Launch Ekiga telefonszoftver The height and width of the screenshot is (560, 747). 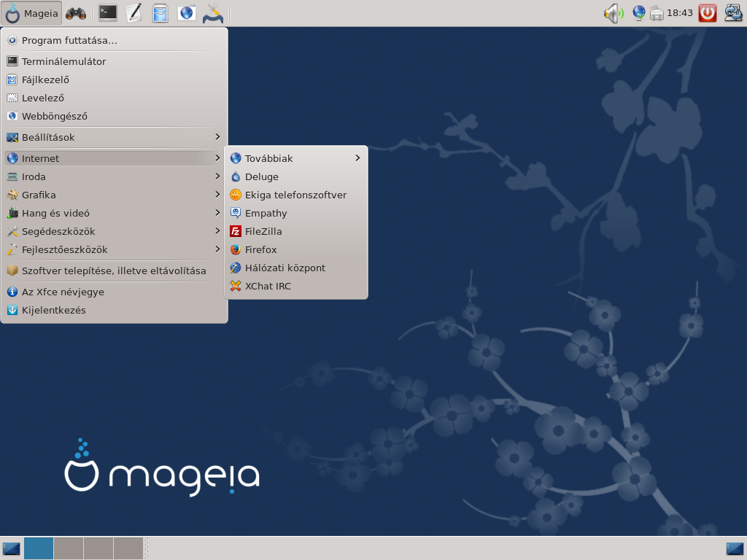point(296,195)
